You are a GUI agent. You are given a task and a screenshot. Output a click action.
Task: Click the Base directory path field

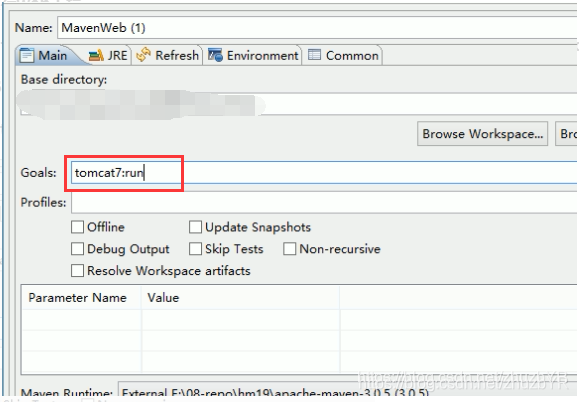click(299, 104)
